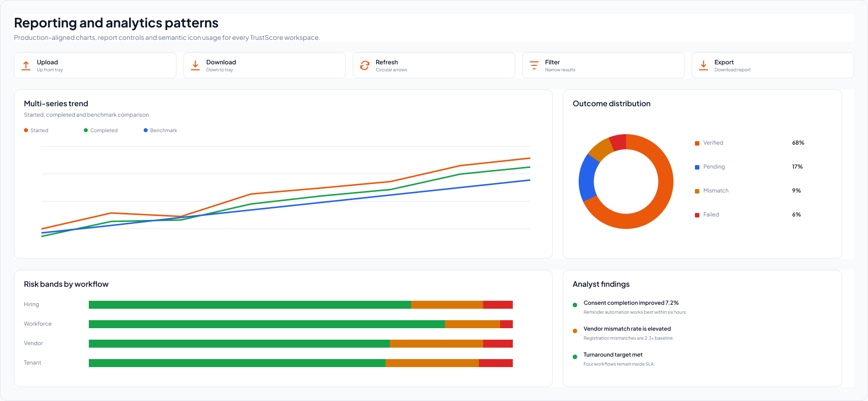
Task: Click the Refresh circular arrows icon
Action: (x=365, y=65)
